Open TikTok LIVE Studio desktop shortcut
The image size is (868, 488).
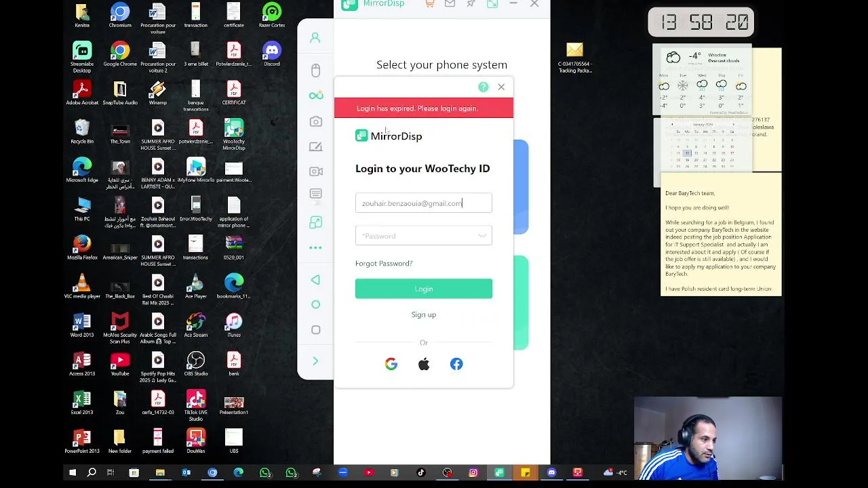coord(196,405)
